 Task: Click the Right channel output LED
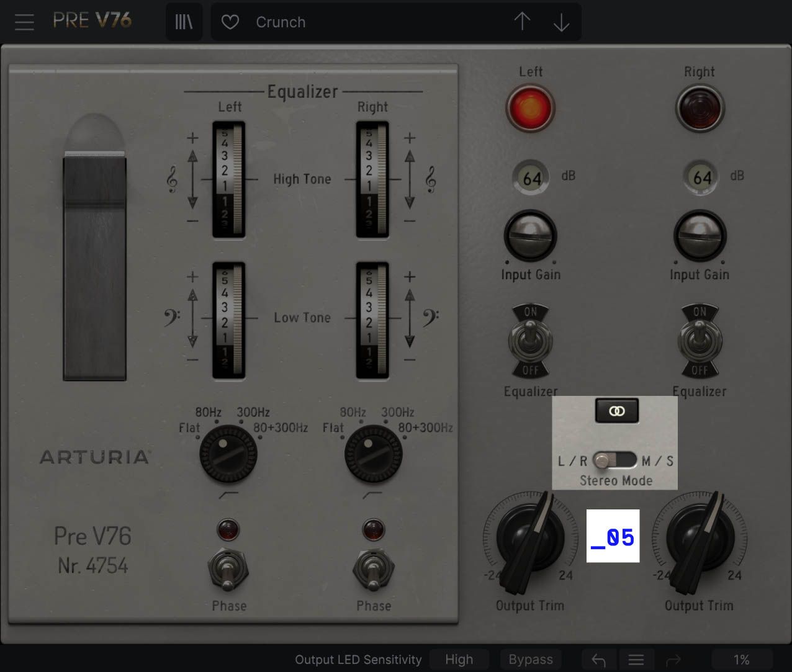pos(700,108)
